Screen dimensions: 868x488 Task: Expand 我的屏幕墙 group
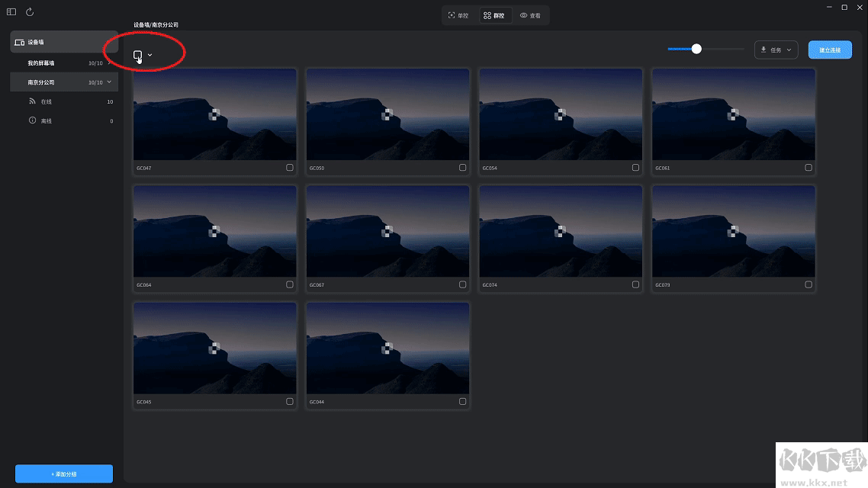point(110,63)
